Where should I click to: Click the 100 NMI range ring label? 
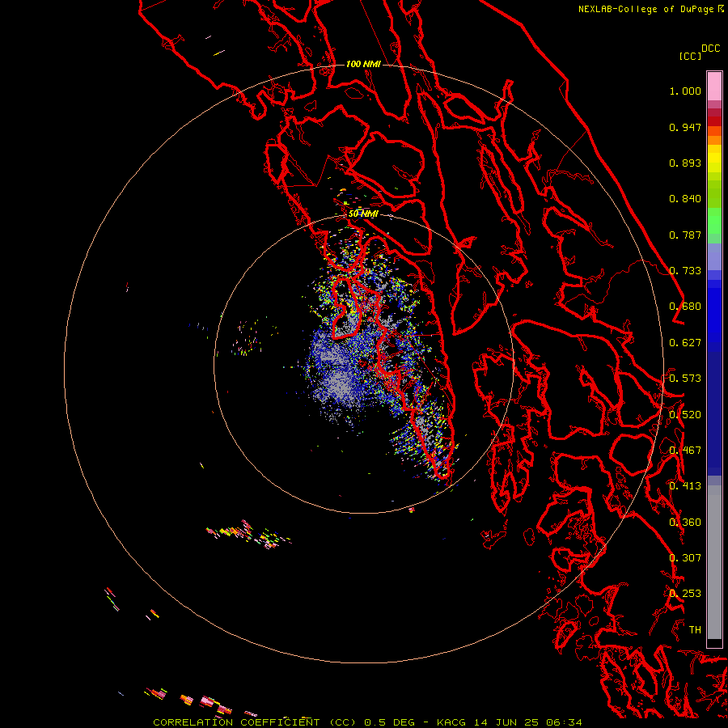coord(363,64)
